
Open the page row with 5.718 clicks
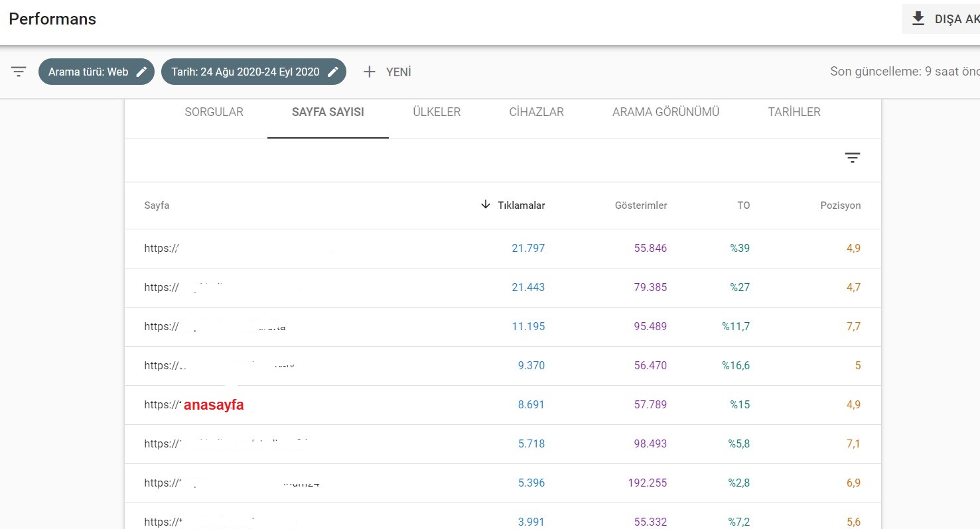[x=503, y=444]
